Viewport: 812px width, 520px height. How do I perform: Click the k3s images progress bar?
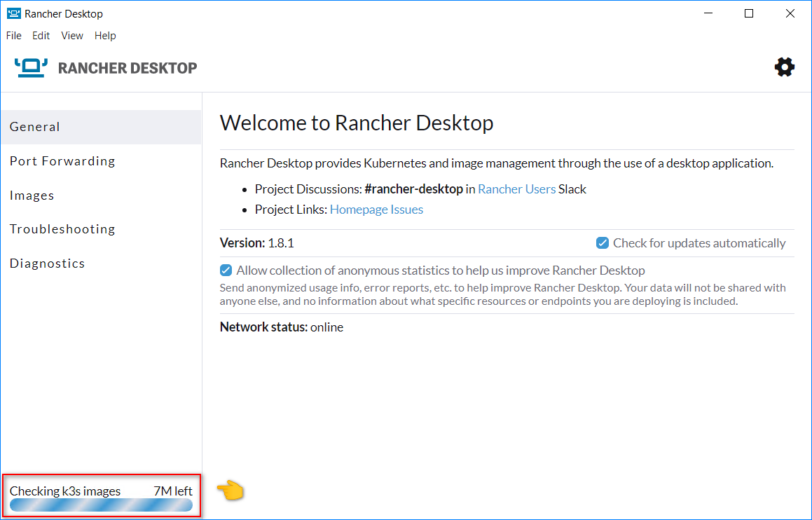tap(101, 505)
